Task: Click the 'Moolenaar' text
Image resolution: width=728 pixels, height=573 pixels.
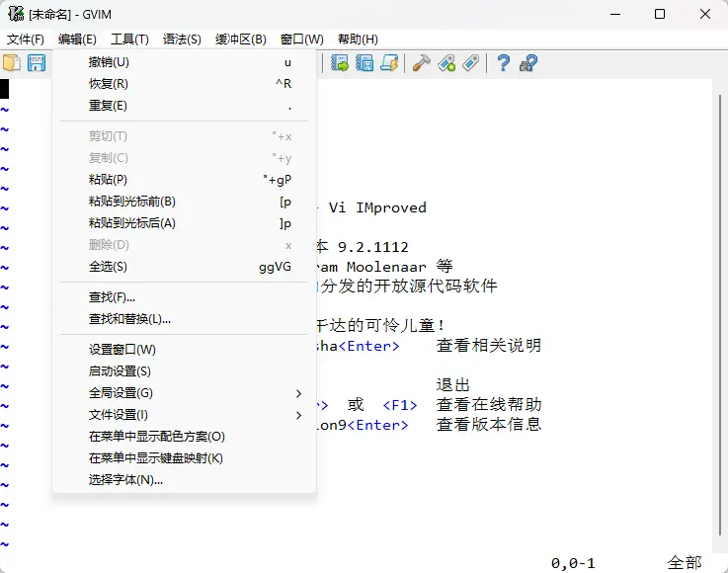Action: click(386, 267)
